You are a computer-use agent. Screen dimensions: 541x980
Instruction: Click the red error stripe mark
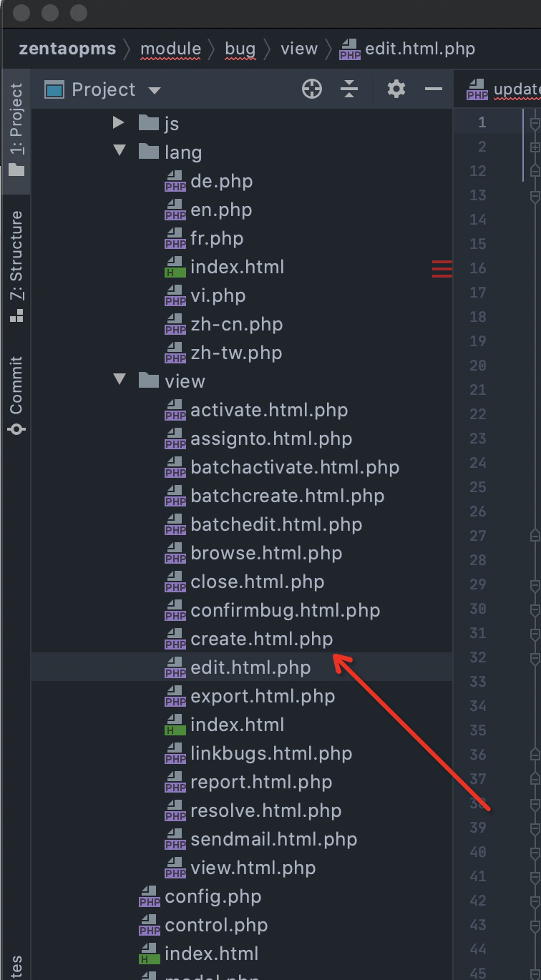coord(442,268)
